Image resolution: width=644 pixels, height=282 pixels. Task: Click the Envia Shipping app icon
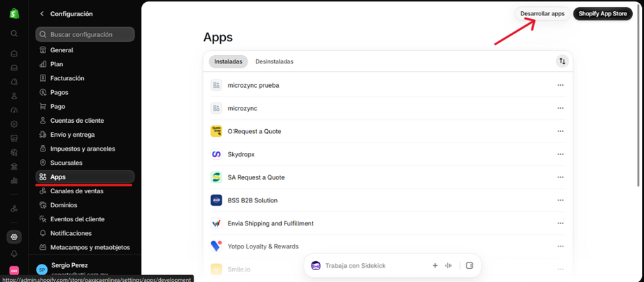[x=217, y=223]
